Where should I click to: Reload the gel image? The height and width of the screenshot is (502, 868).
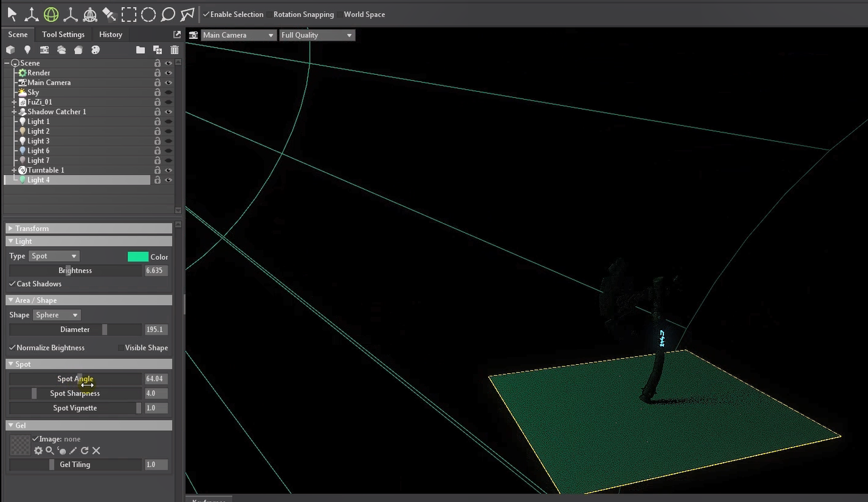pyautogui.click(x=85, y=451)
